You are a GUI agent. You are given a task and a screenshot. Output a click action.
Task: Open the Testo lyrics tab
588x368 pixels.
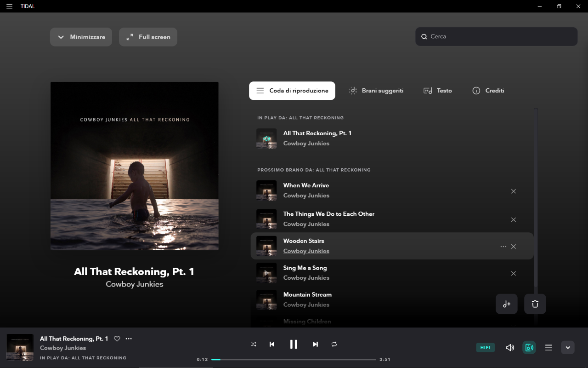[438, 91]
